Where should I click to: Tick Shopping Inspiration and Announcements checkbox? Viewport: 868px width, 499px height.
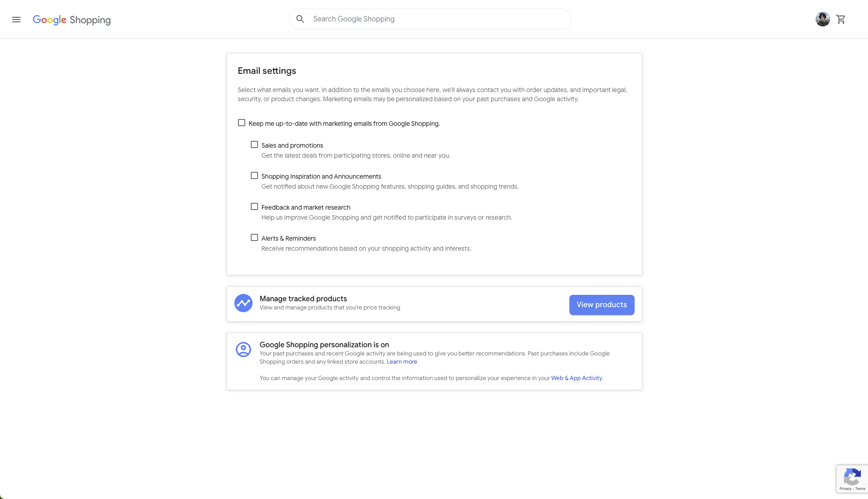[254, 175]
